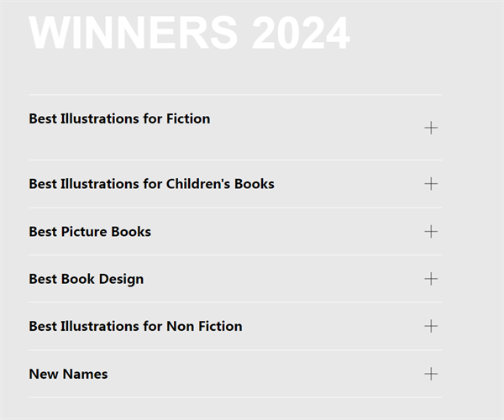Viewport: 504px width, 420px height.
Task: Click the plus icon for Children's Books illustrations
Action: tap(431, 184)
